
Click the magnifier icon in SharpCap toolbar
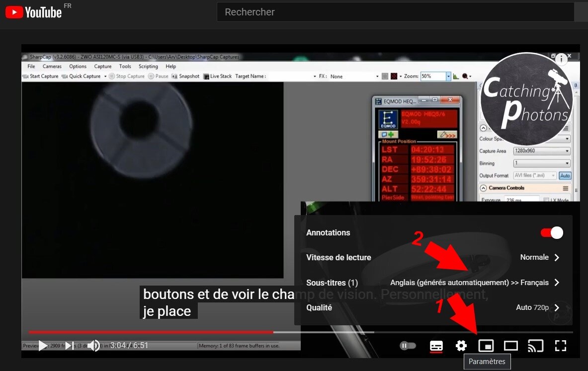tap(466, 76)
